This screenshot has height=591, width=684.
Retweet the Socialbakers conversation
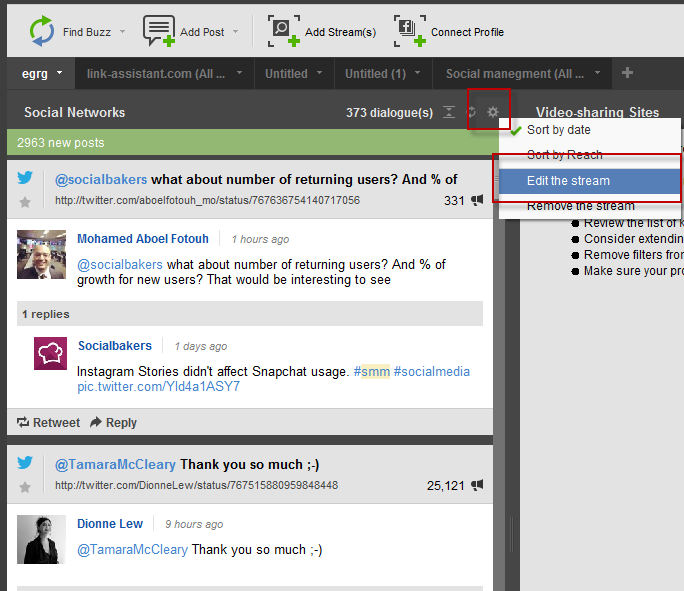click(x=48, y=422)
